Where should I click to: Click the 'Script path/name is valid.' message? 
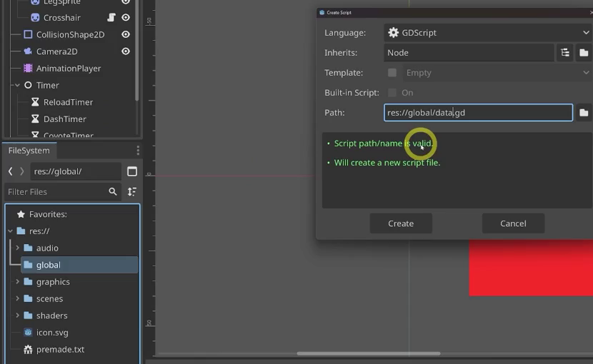click(384, 143)
